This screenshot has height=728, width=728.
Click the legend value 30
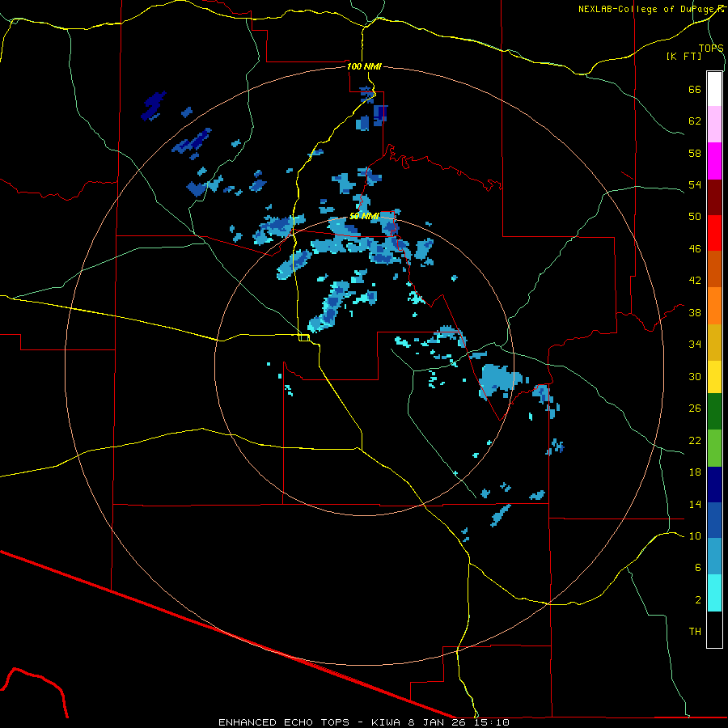pyautogui.click(x=695, y=376)
